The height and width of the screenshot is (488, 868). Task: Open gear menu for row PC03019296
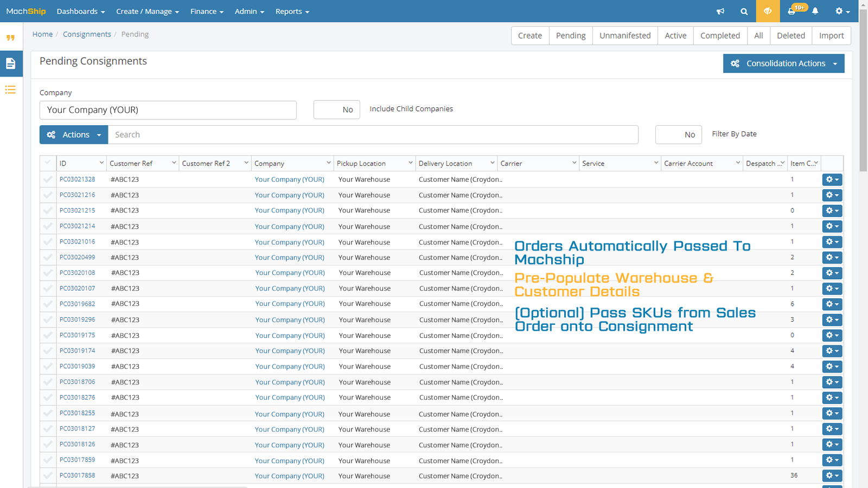point(832,320)
